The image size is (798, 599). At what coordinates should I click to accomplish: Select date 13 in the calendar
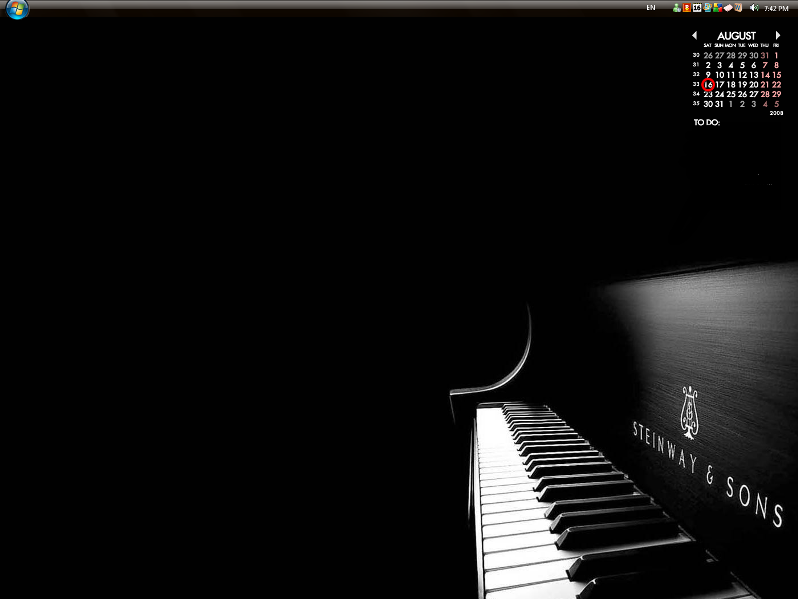(754, 75)
